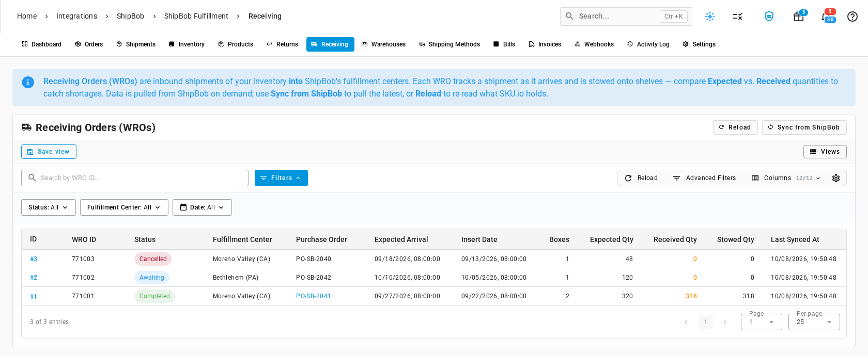Go to Home breadcrumb
868x356 pixels.
point(27,16)
